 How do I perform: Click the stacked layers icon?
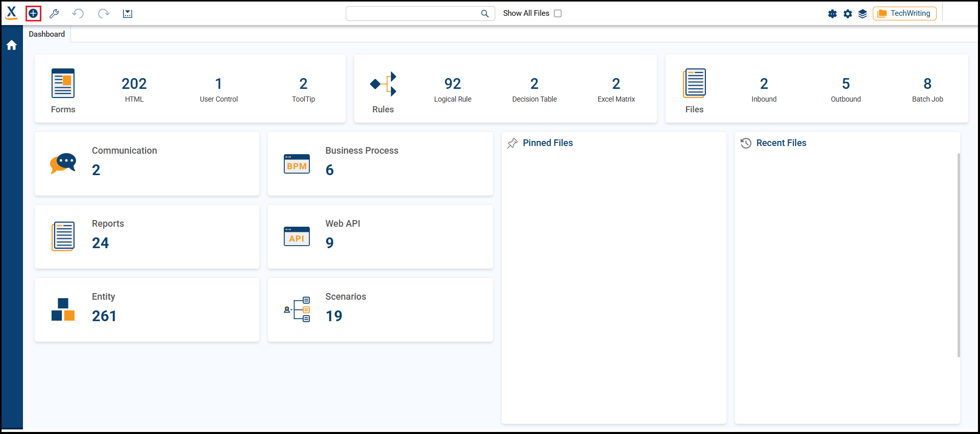tap(863, 14)
